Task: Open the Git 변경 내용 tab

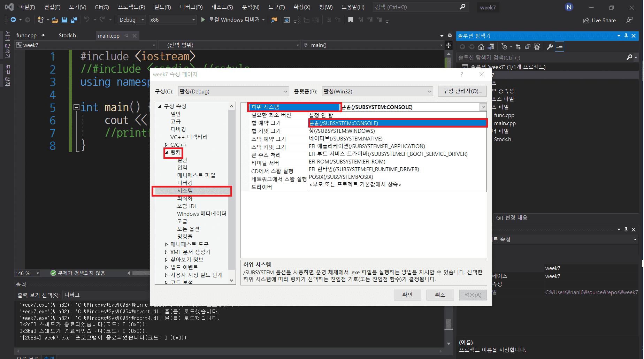Action: 512,217
